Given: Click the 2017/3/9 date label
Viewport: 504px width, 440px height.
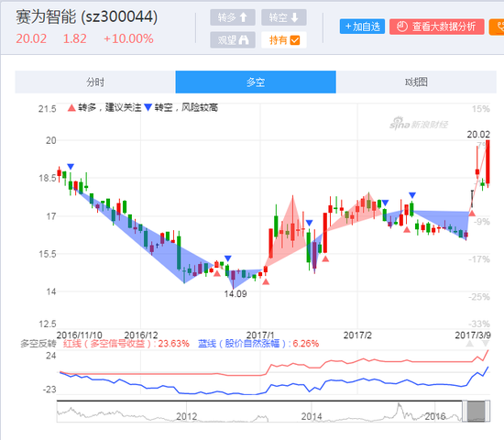Looking at the screenshot, I should (473, 335).
